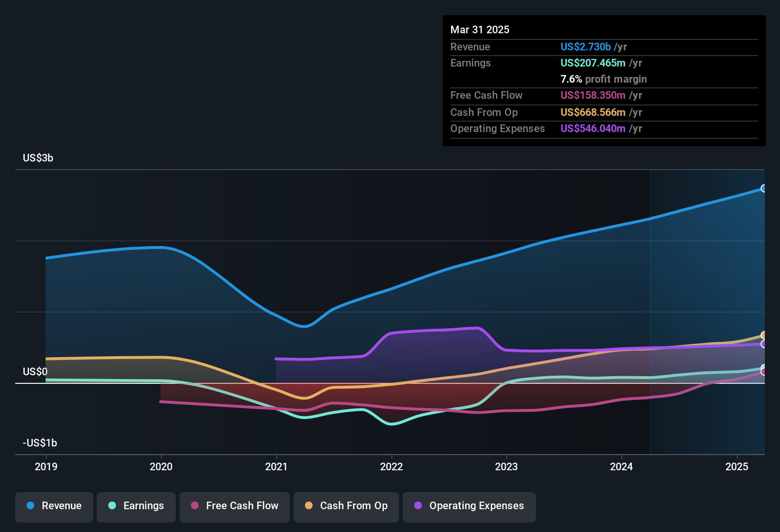Screen dimensions: 780x532
Task: Click the Cash From Op legend button
Action: tap(346, 506)
